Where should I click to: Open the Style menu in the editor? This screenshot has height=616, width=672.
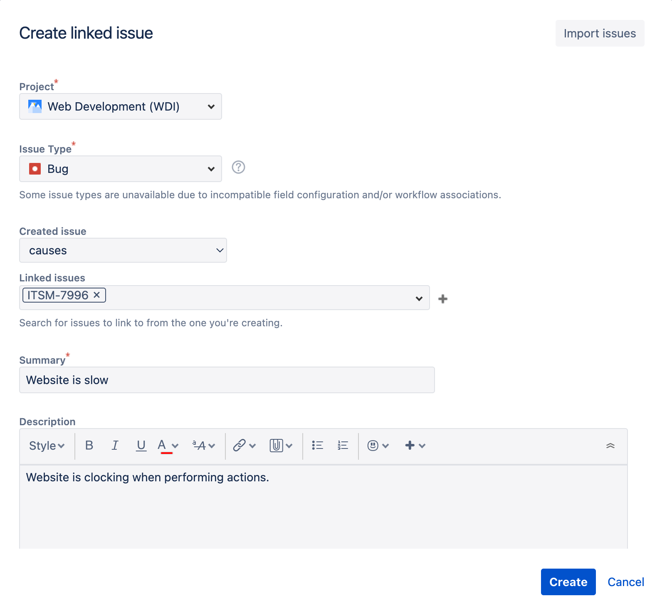tap(46, 446)
